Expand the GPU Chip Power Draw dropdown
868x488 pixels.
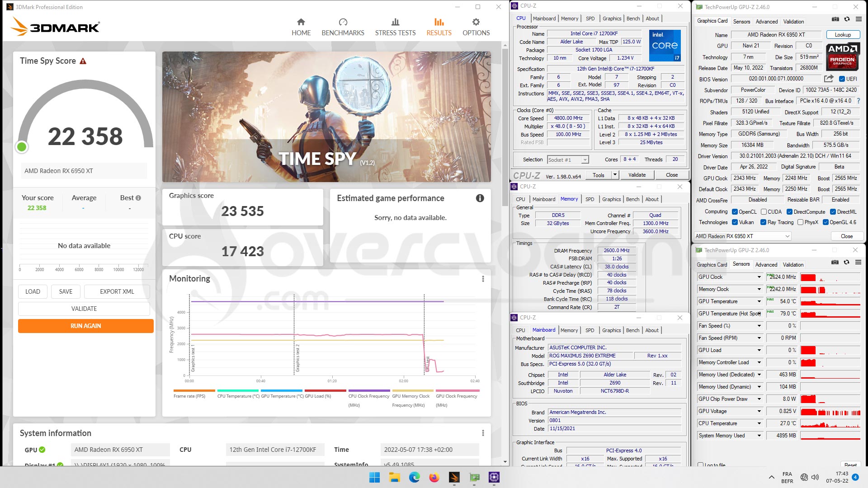[759, 399]
